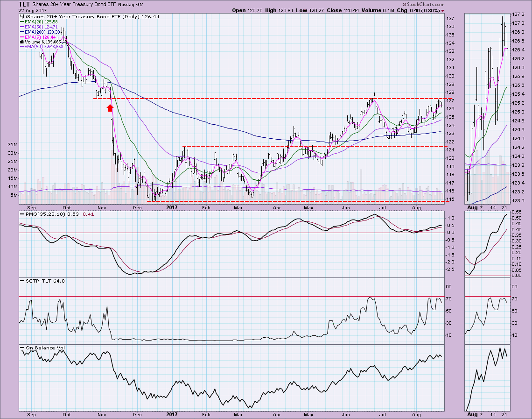The width and height of the screenshot is (532, 419).
Task: Click the On Balance Vol panel label
Action: 41,348
